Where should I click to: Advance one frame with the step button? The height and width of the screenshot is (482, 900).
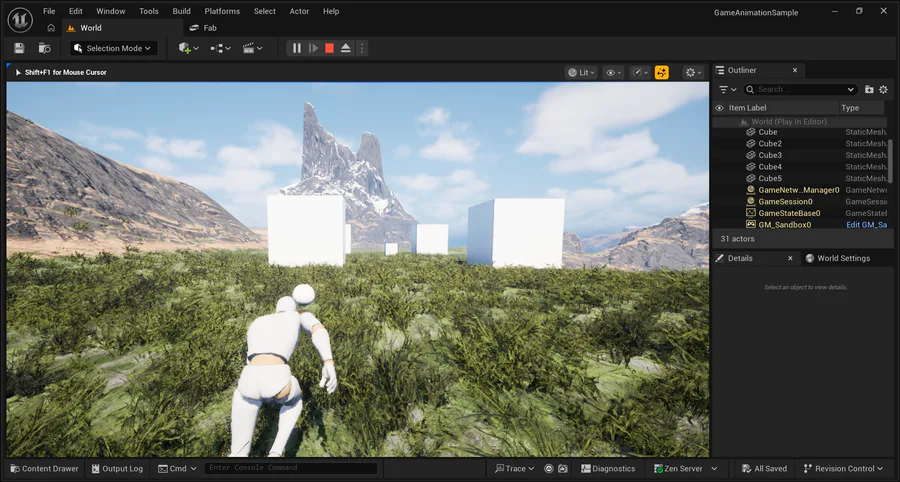313,48
